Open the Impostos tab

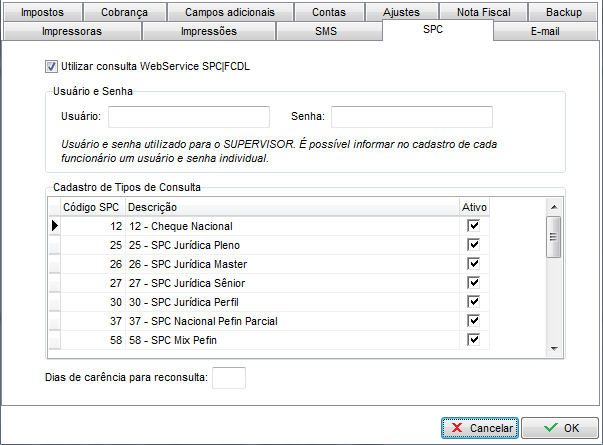pos(43,13)
